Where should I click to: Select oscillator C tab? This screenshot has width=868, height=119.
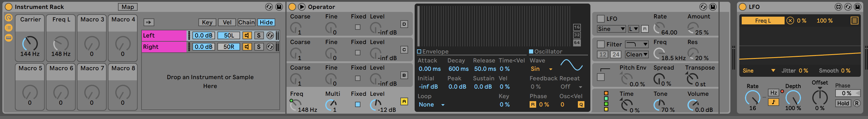[404, 50]
